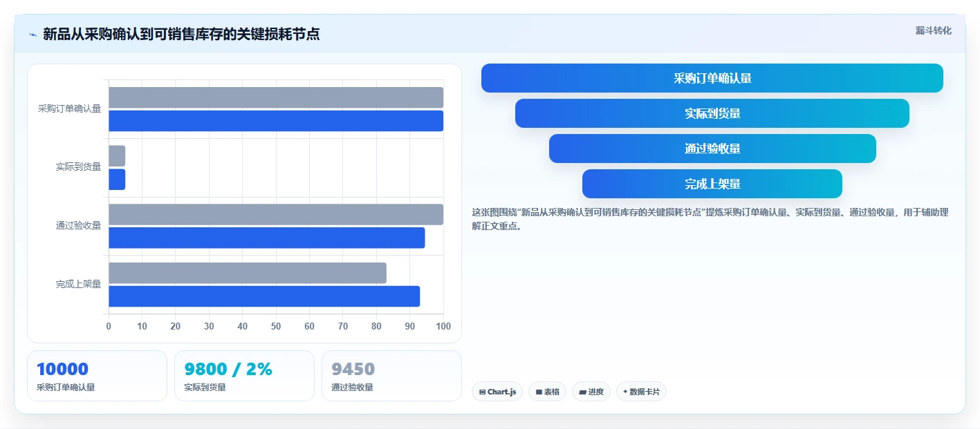This screenshot has height=429, width=980.
Task: Open the 10000 采购订单确认量 data card
Action: pos(97,376)
